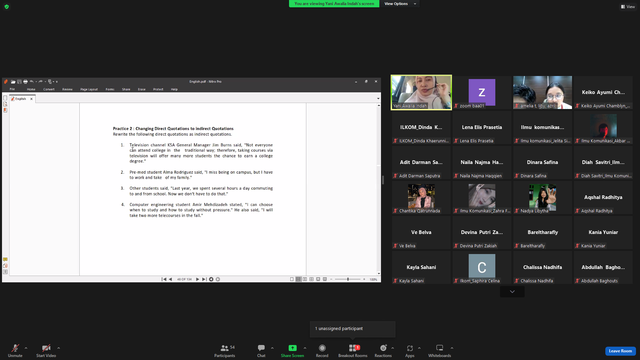
Task: Expand the arrow beside Reactions
Action: click(x=393, y=348)
